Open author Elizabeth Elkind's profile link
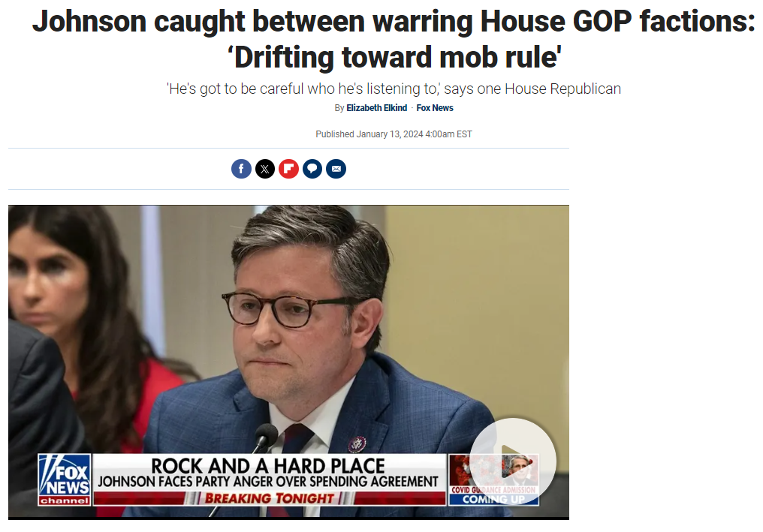 (x=377, y=108)
